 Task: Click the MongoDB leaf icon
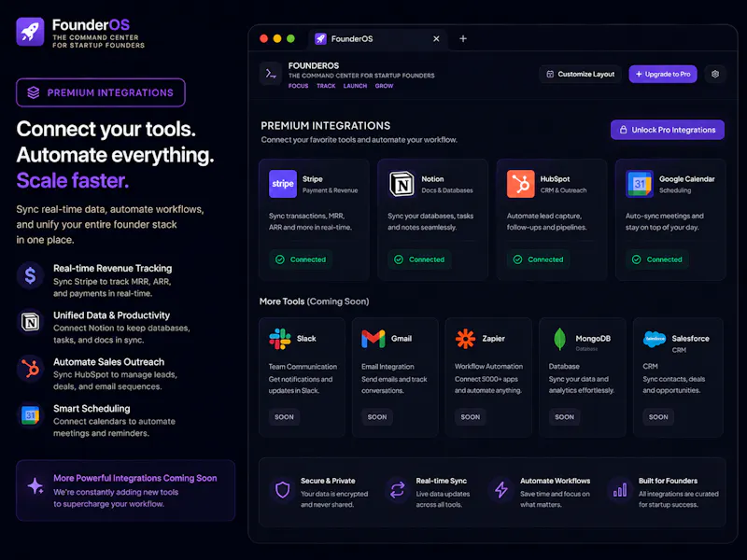pos(559,339)
